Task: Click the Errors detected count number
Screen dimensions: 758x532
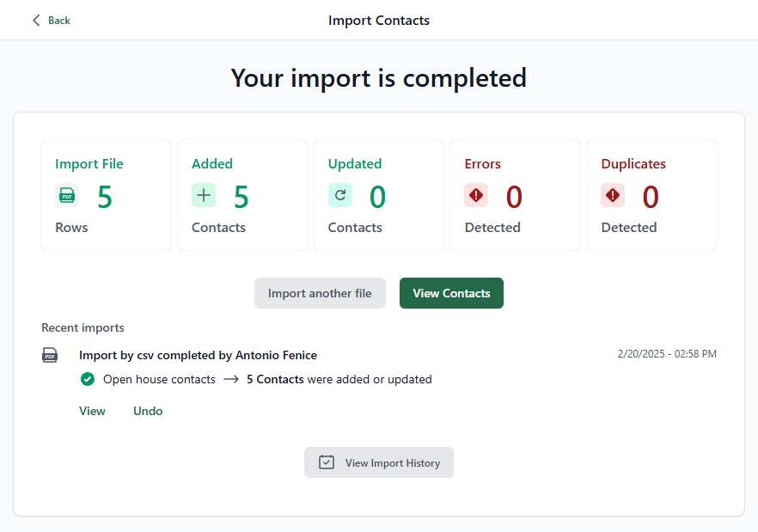Action: coord(514,197)
